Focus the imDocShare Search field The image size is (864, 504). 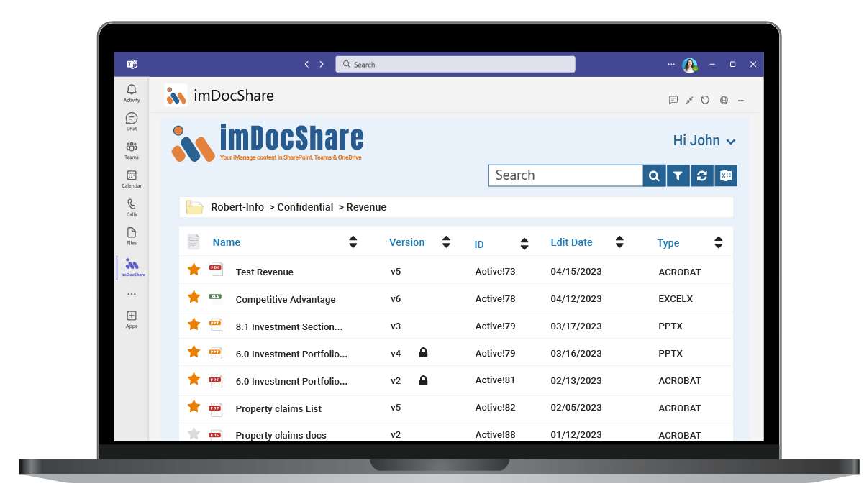click(x=565, y=175)
